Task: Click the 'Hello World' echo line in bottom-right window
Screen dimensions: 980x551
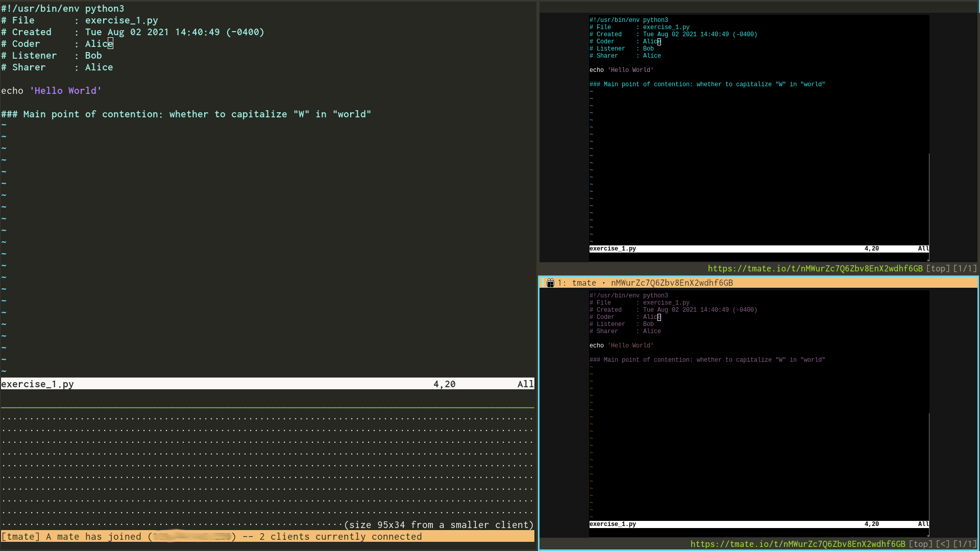Action: 621,346
